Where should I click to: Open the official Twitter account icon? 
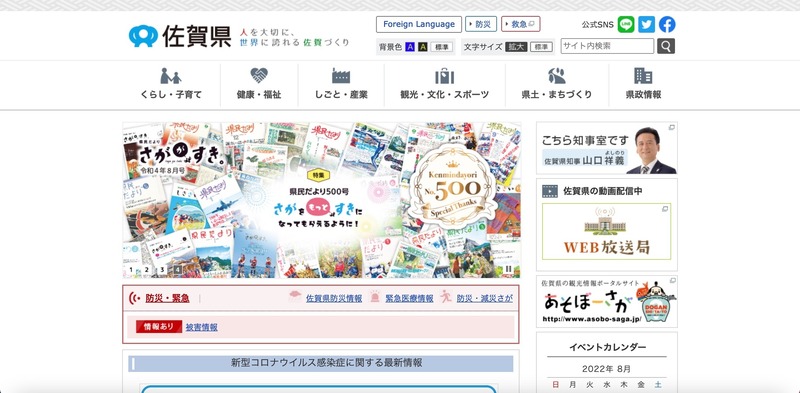[646, 24]
